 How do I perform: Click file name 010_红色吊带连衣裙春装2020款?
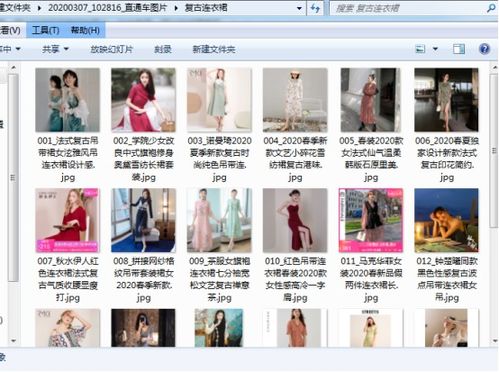(295, 279)
